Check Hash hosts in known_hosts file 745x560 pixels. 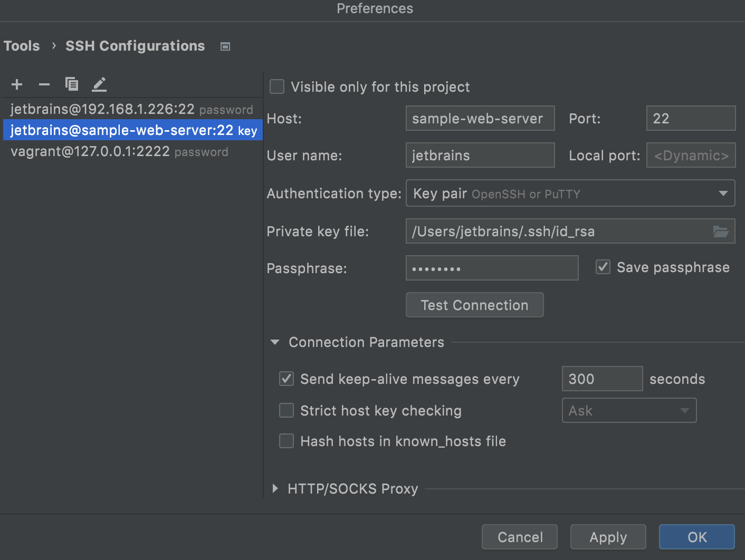286,441
